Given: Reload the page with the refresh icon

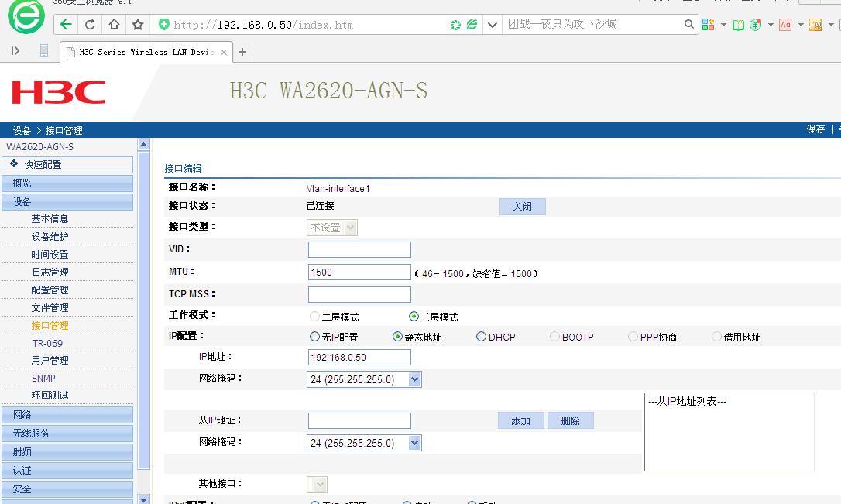Looking at the screenshot, I should coord(90,24).
